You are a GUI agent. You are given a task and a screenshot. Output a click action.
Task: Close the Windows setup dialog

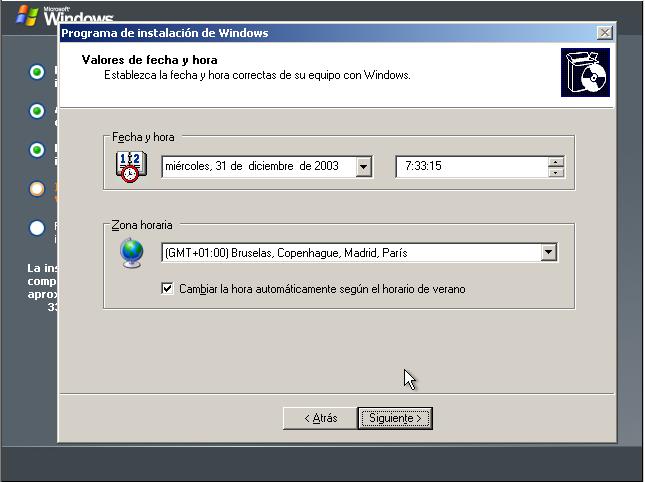click(604, 32)
